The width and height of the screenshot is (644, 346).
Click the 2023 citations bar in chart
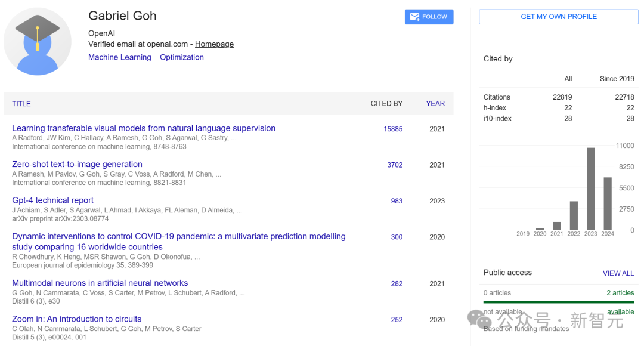tap(590, 189)
